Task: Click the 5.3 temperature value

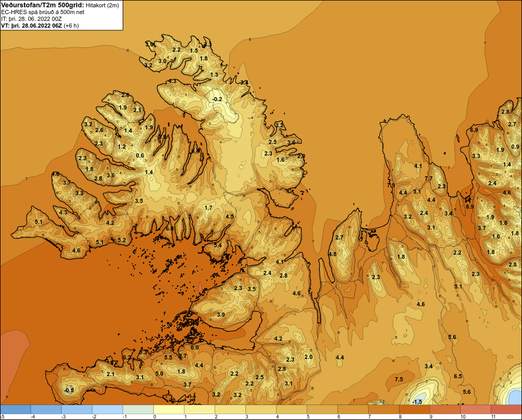Action: point(143,352)
